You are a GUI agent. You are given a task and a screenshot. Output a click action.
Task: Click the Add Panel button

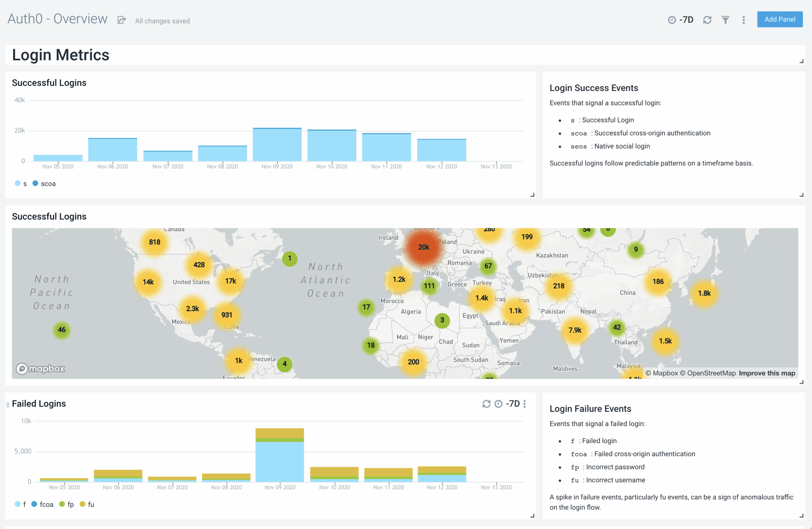point(780,19)
